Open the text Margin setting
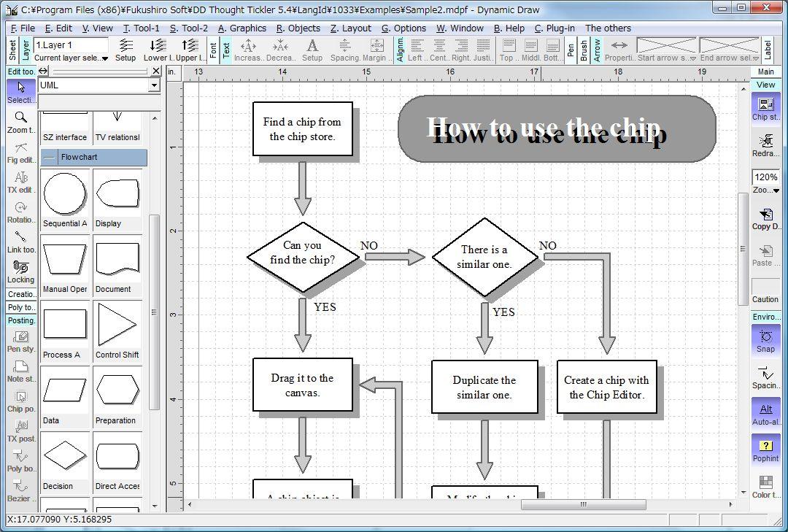The width and height of the screenshot is (788, 532). pos(377,50)
